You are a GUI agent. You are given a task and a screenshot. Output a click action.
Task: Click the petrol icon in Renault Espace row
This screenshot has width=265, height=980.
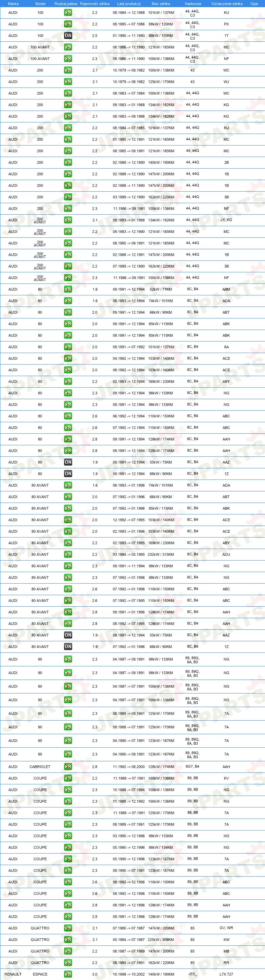[x=68, y=974]
